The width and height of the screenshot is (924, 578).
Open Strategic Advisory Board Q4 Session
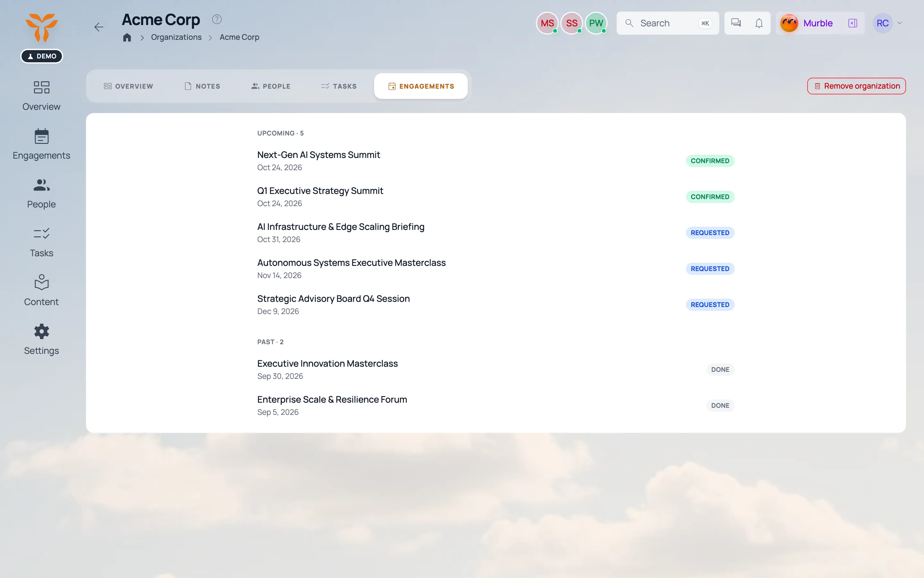(x=496, y=305)
